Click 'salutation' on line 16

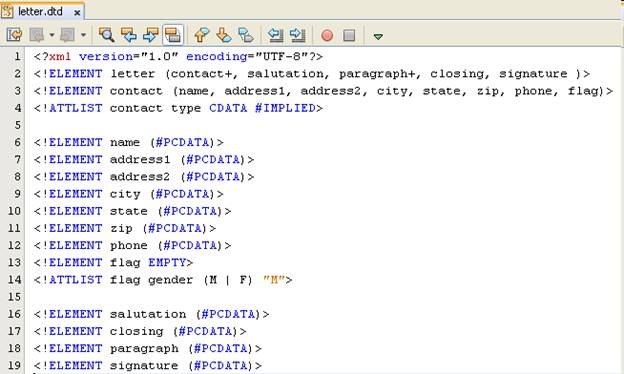148,314
